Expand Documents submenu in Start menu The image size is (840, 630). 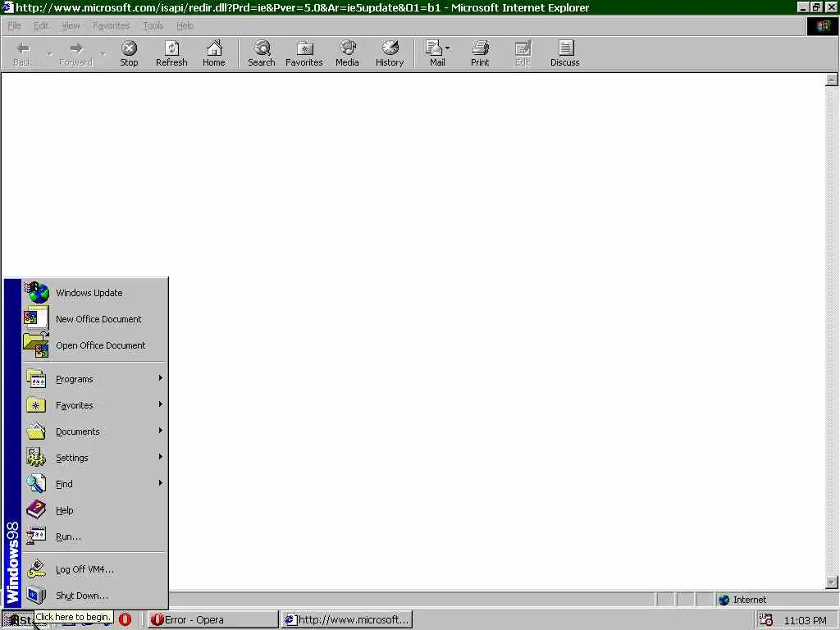[94, 431]
